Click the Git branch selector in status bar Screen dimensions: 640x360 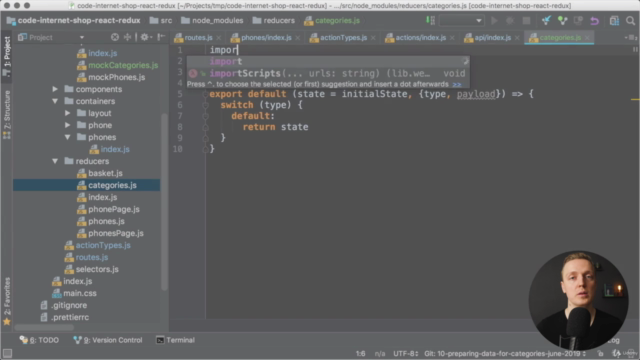pos(505,353)
